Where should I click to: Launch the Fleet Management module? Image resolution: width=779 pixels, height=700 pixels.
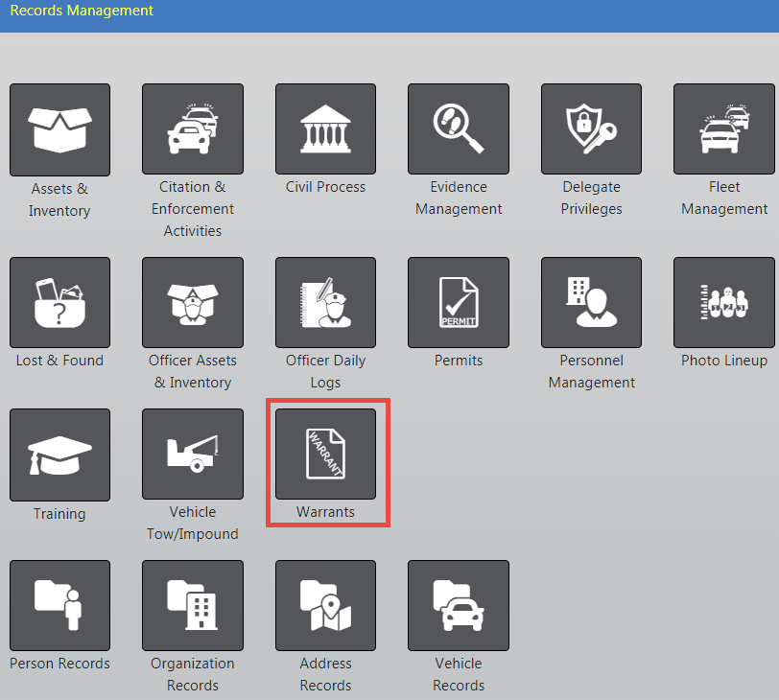click(724, 129)
